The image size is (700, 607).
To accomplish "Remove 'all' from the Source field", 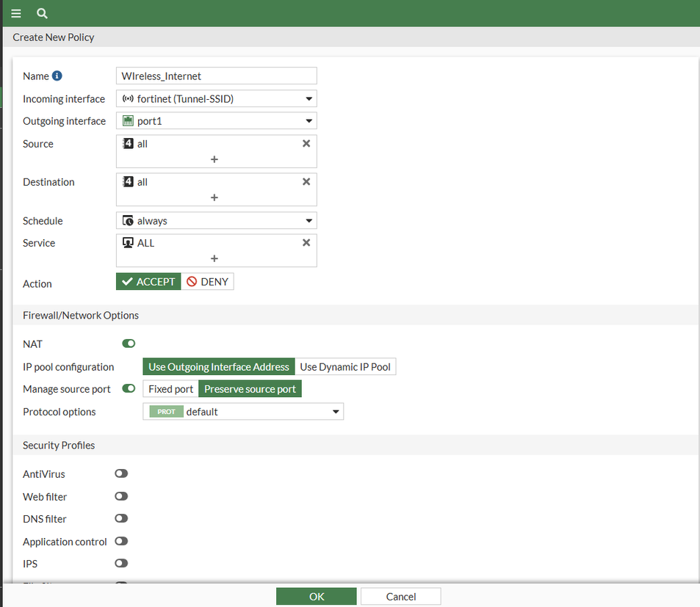I will click(x=306, y=144).
